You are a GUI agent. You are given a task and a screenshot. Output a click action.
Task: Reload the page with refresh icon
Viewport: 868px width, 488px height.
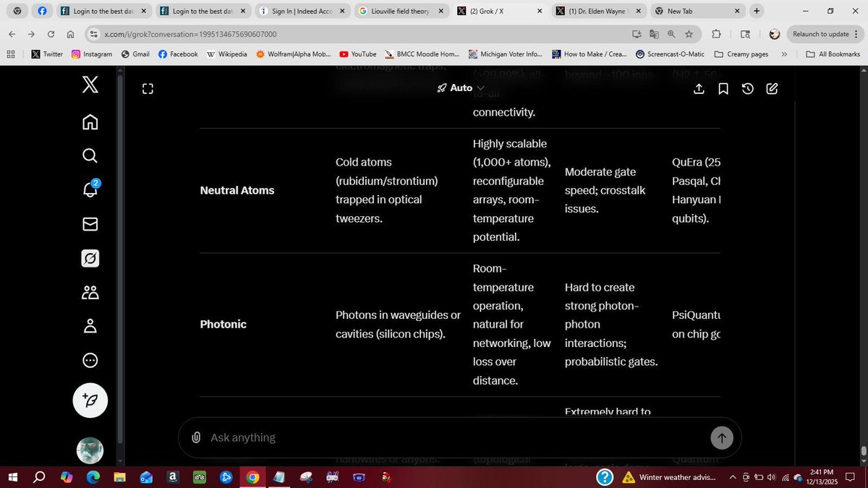pos(51,34)
